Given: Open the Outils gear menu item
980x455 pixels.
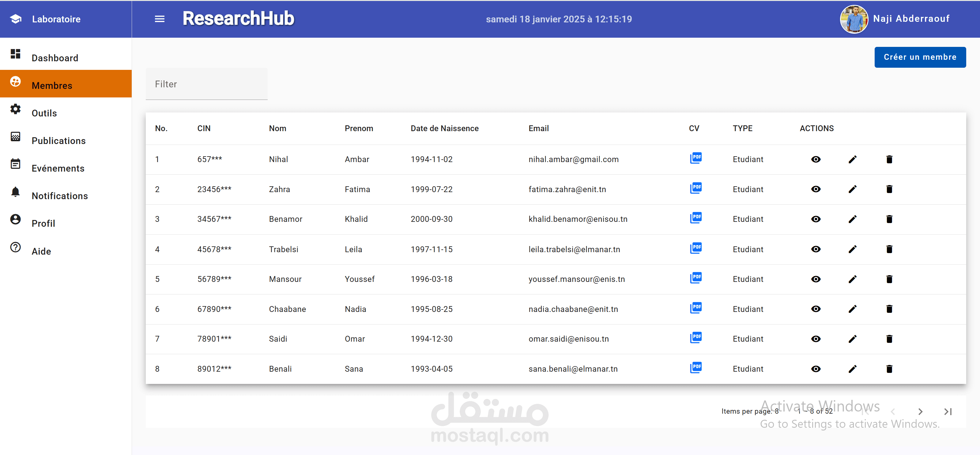Looking at the screenshot, I should pyautogui.click(x=44, y=113).
